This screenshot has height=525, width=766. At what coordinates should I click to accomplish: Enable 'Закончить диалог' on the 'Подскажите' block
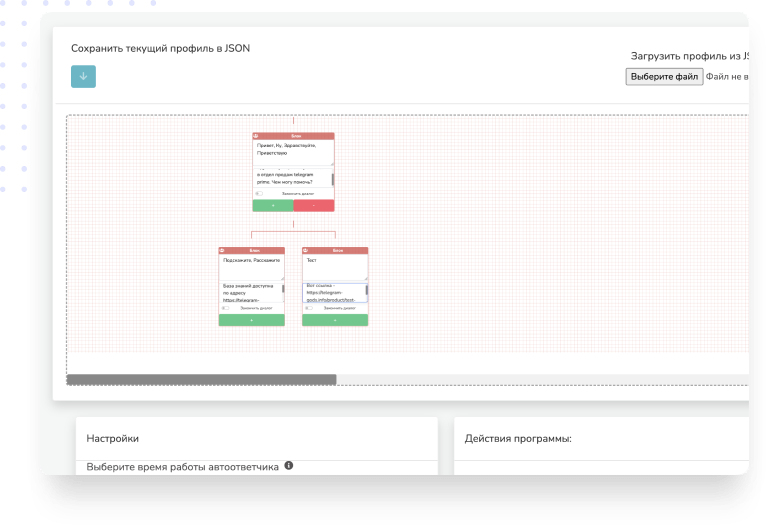click(x=225, y=308)
